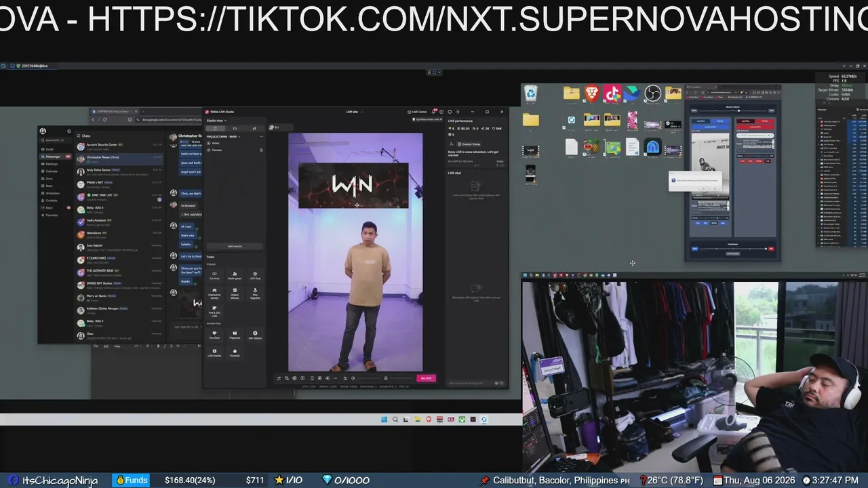Open the Andy Delos Santos chat
Image resolution: width=868 pixels, height=488 pixels.
point(119,171)
